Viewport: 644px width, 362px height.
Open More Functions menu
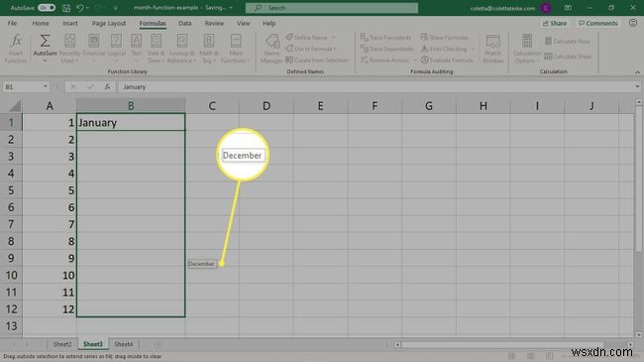(236, 49)
